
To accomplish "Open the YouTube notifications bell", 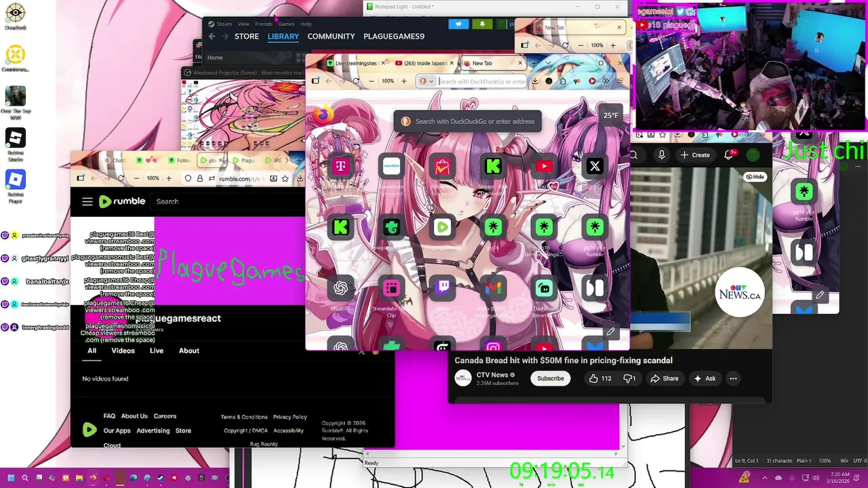I will point(729,155).
